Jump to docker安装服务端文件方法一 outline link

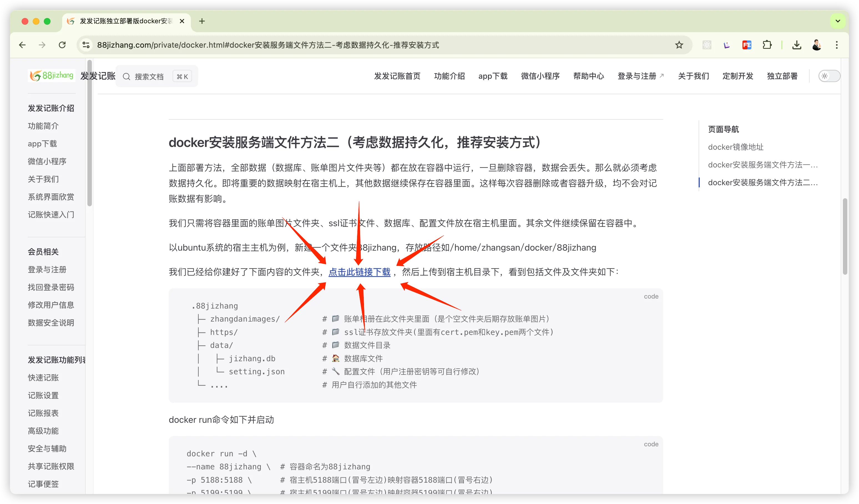[763, 165]
